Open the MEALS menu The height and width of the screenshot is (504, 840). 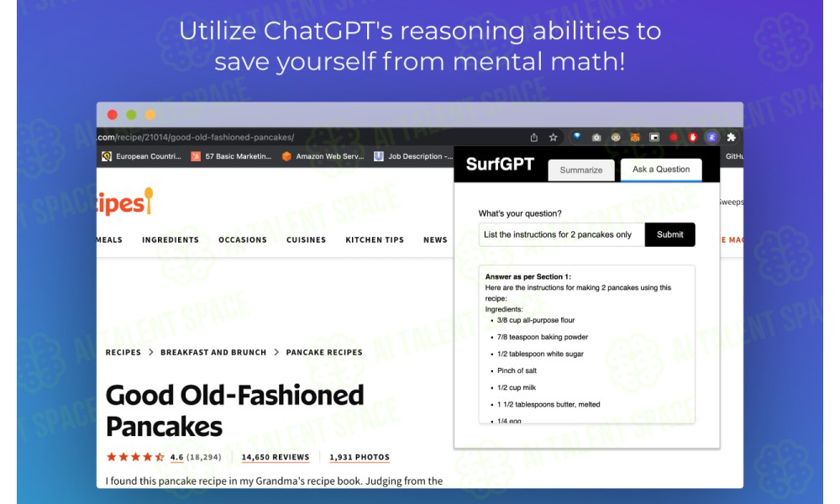[110, 240]
